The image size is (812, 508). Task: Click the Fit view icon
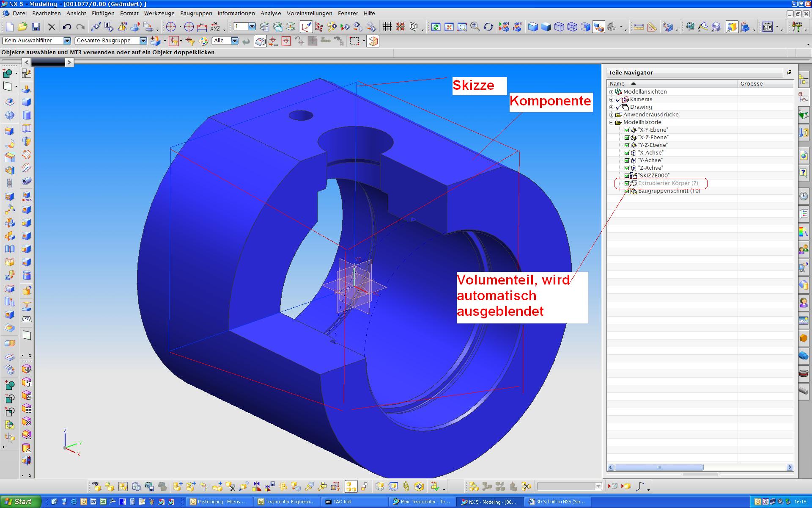pos(449,27)
